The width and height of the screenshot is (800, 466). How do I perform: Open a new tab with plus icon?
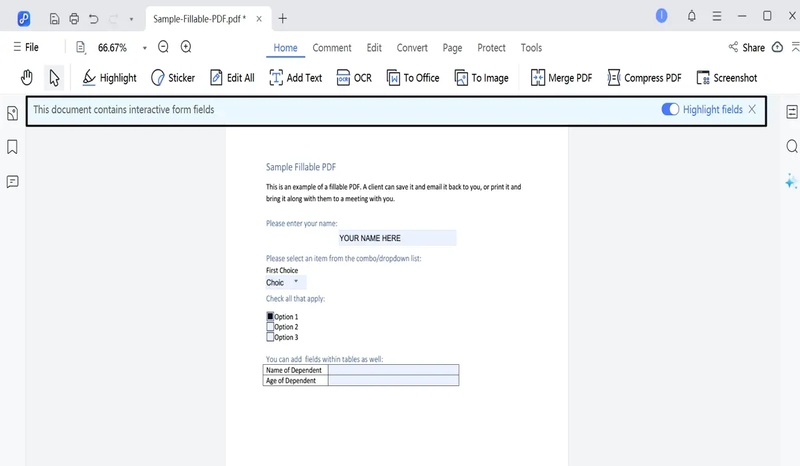tap(282, 19)
